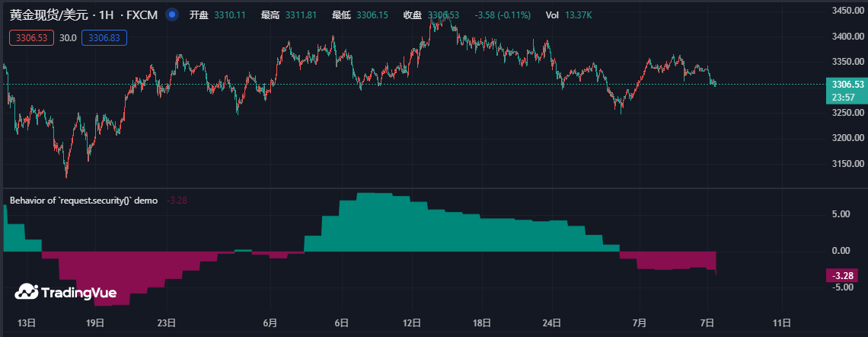Click the 最高 high value 3311.81
868x337 pixels.
coord(301,15)
